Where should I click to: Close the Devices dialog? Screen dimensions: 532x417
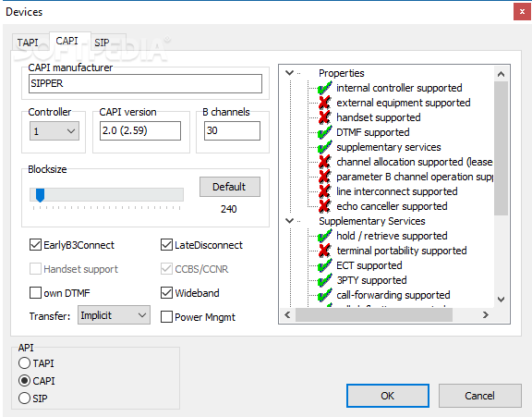[x=522, y=12]
